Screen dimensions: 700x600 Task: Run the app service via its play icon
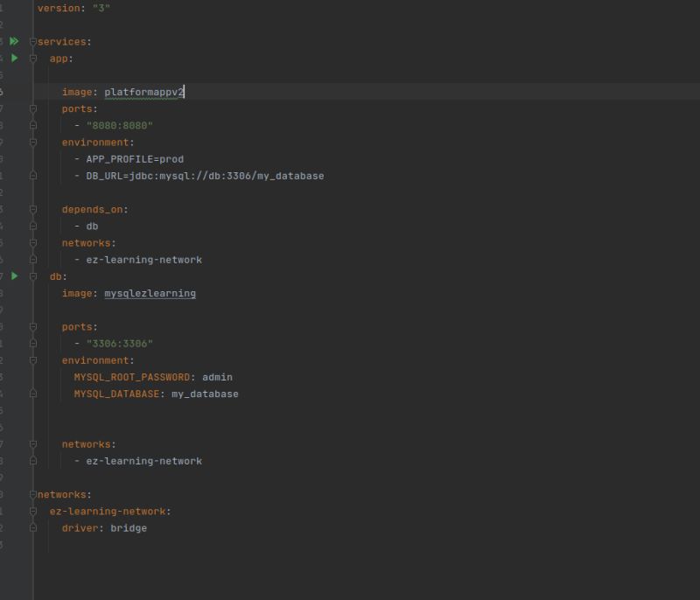click(x=15, y=58)
